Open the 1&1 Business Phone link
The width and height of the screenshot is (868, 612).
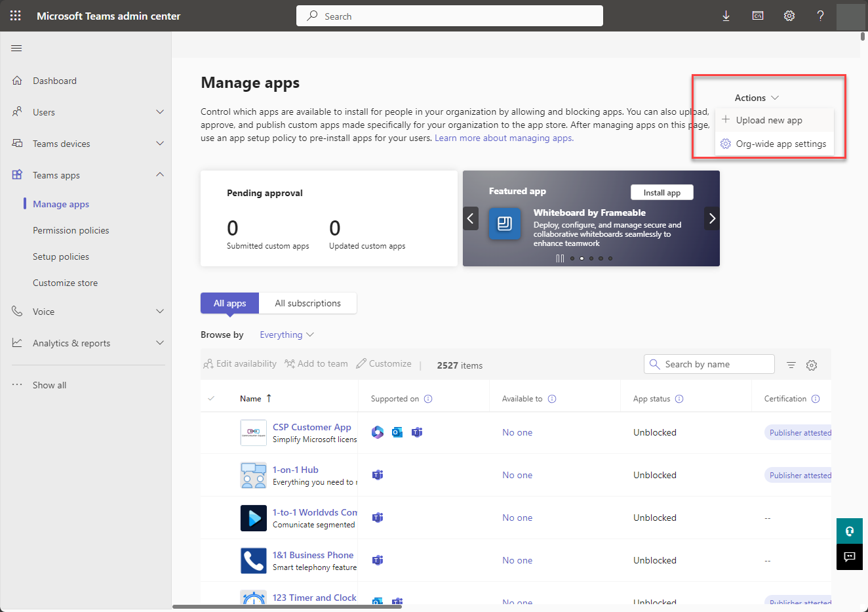313,555
